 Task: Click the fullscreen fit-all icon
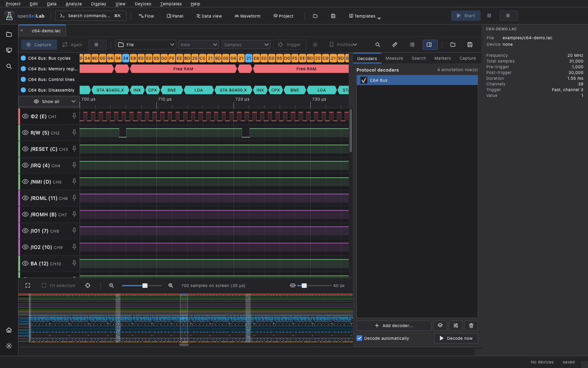[28, 285]
